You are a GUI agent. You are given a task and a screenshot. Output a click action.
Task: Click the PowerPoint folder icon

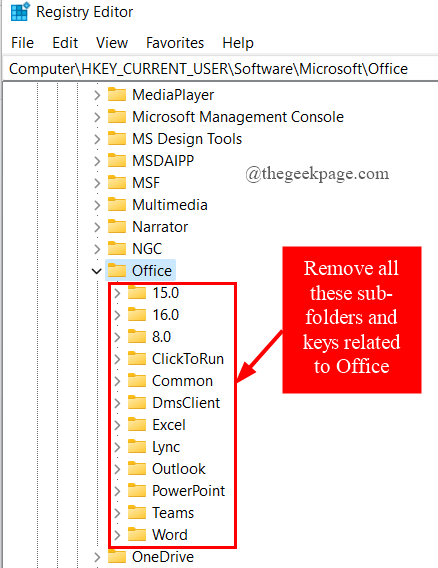point(137,490)
